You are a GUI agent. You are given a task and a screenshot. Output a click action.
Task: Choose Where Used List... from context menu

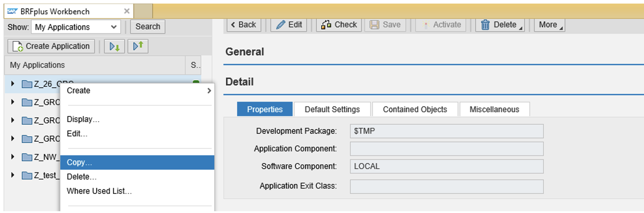137,191
